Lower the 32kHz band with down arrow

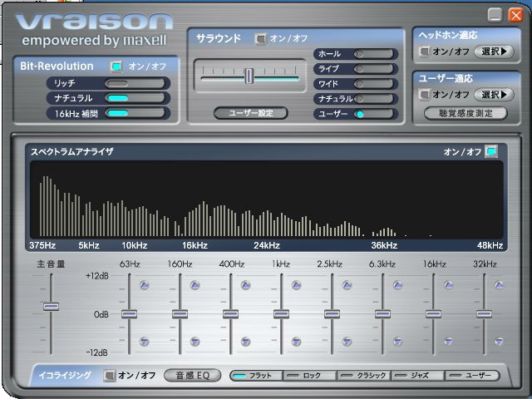tap(499, 341)
